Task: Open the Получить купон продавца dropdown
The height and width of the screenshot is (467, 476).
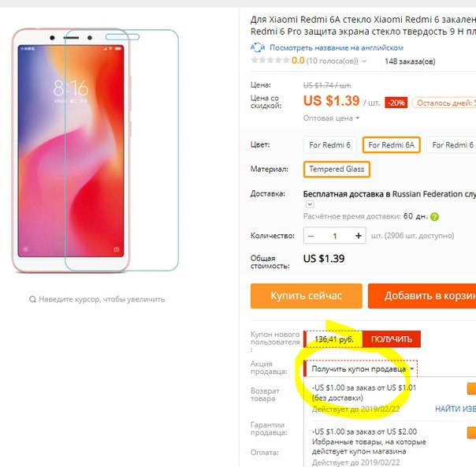Action: point(361,369)
